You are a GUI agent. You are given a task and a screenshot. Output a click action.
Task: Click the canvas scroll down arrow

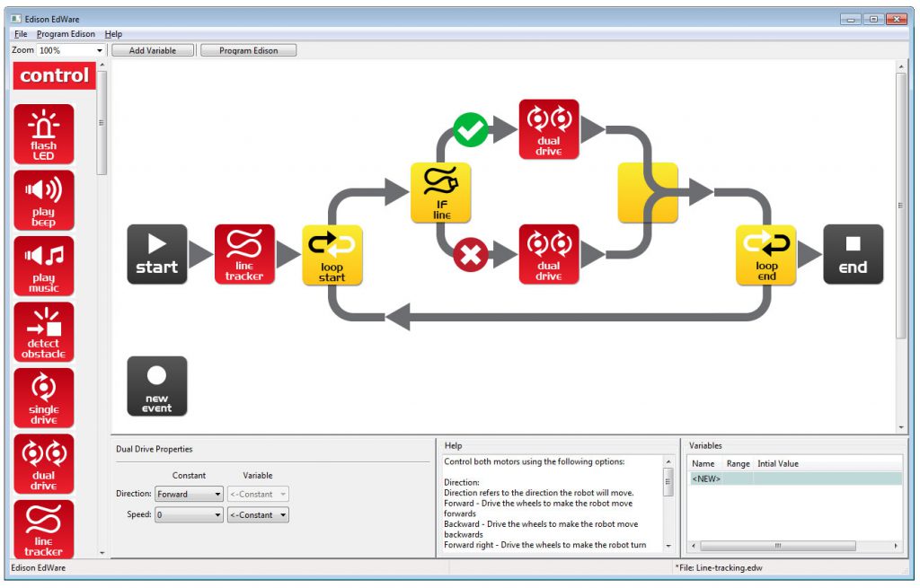[901, 427]
